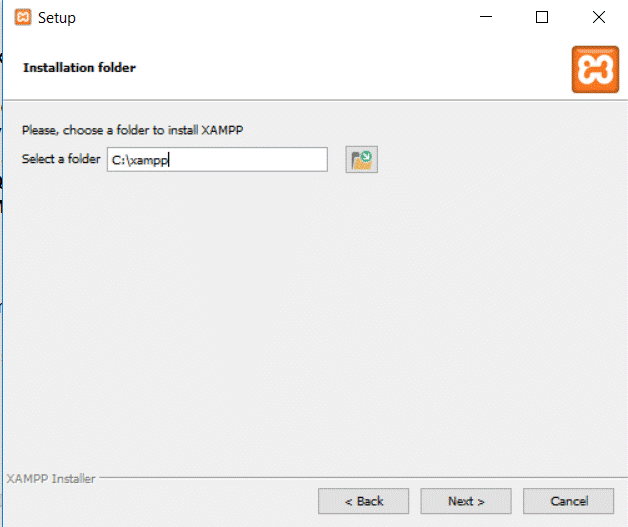Click the "Installation folder" heading

[79, 68]
